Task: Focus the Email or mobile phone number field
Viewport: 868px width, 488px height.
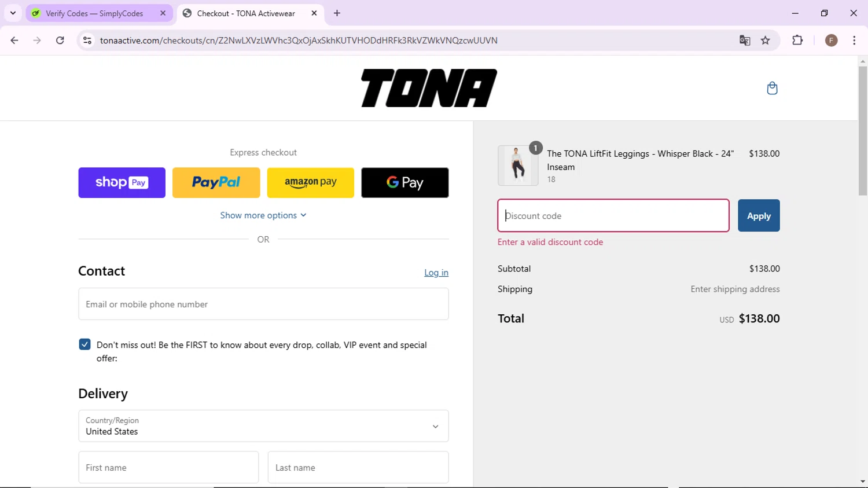Action: pyautogui.click(x=263, y=304)
